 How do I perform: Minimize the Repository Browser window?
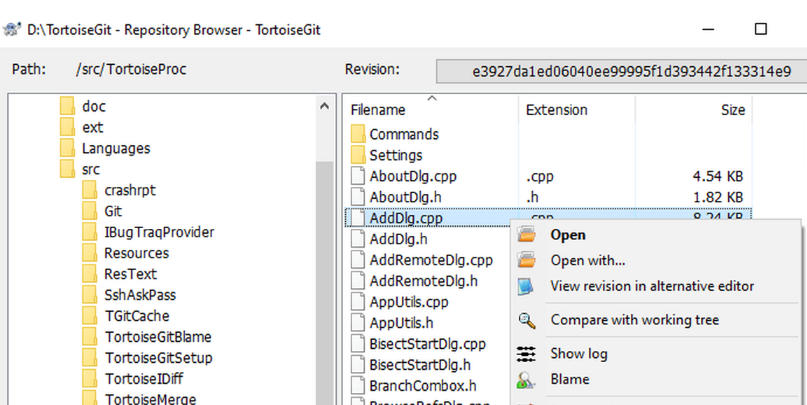pos(708,30)
